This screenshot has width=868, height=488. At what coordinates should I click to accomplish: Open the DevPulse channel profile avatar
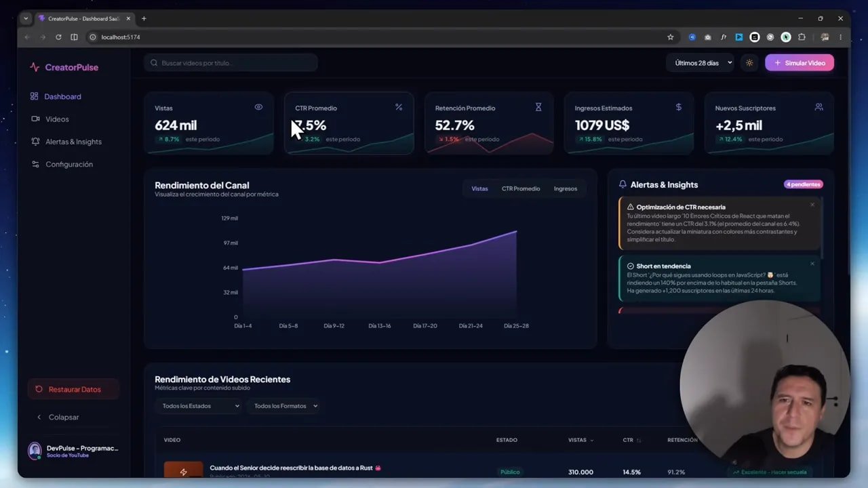click(35, 451)
